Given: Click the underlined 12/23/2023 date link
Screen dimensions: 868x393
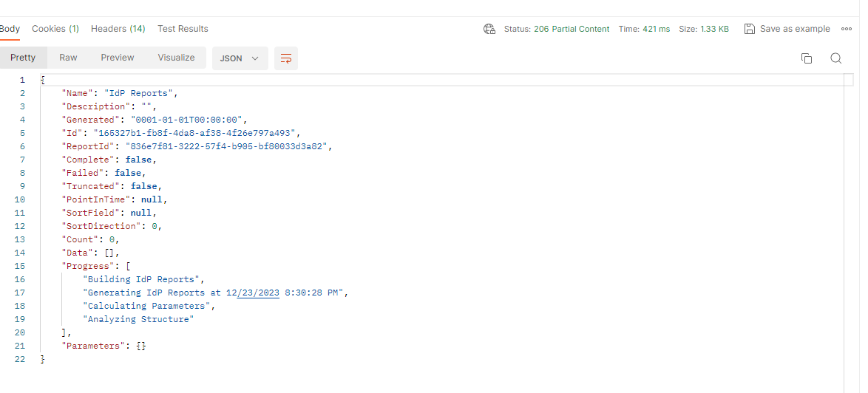Looking at the screenshot, I should 253,293.
